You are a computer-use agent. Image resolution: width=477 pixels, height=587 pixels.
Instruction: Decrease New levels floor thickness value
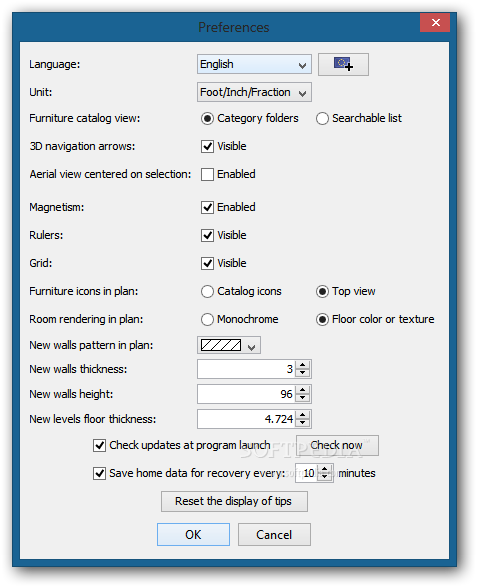click(x=303, y=423)
